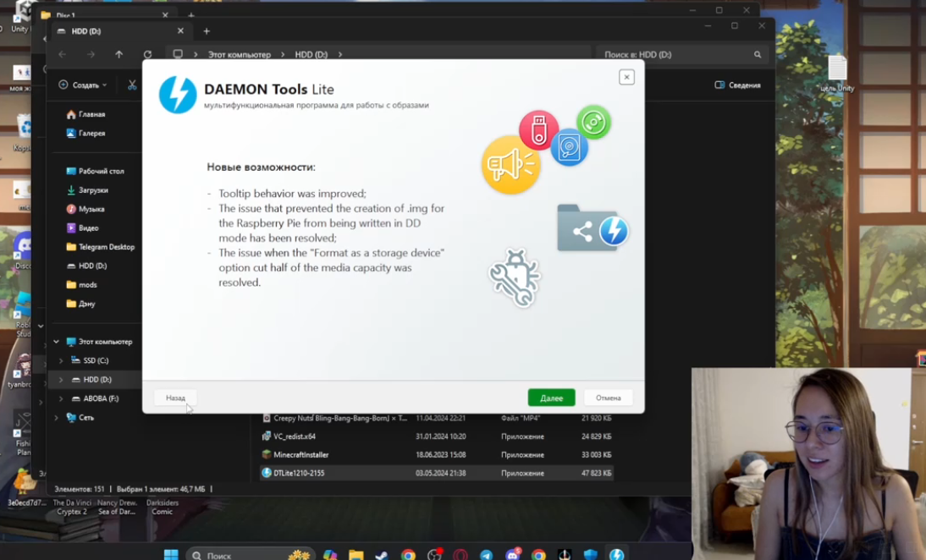Open Copilot from taskbar

(329, 555)
